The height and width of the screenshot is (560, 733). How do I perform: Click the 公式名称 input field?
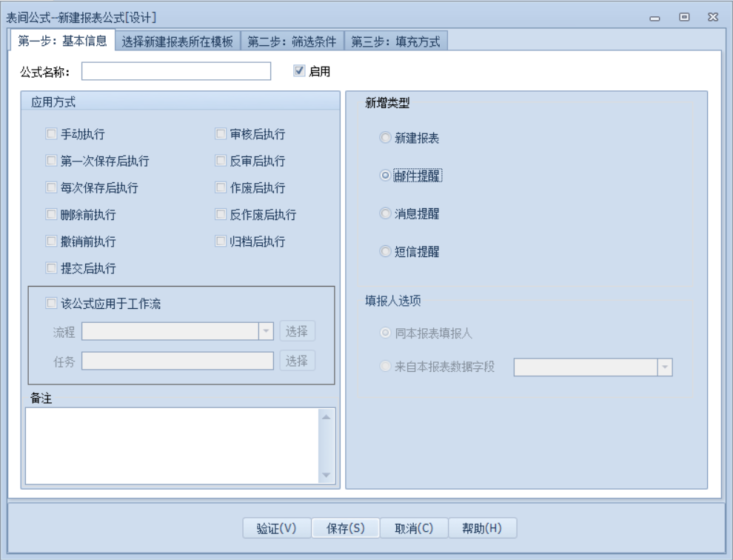click(x=177, y=71)
